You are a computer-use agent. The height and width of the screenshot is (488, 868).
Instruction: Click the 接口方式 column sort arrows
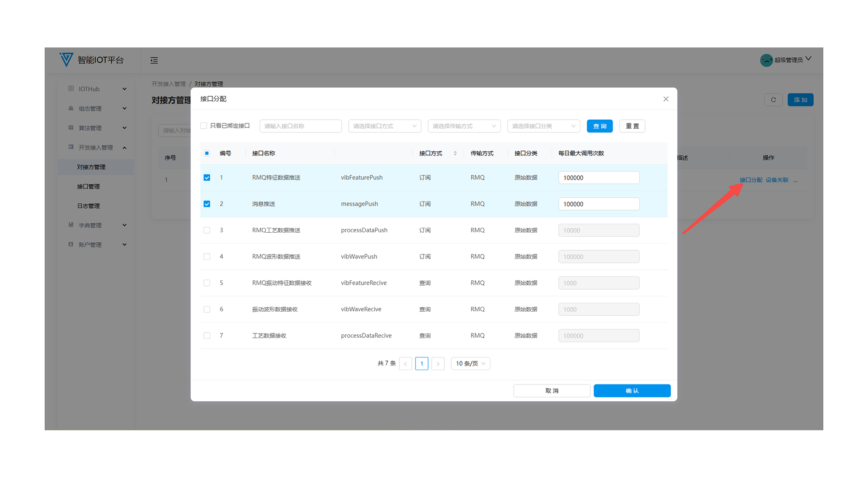(x=455, y=153)
